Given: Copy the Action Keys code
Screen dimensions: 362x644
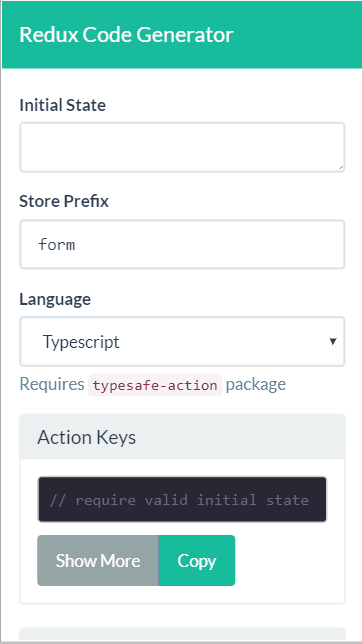Looking at the screenshot, I should click(x=197, y=561).
